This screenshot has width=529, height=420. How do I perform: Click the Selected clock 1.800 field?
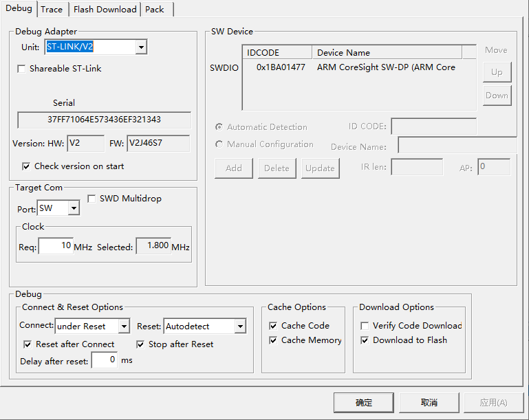tap(153, 245)
